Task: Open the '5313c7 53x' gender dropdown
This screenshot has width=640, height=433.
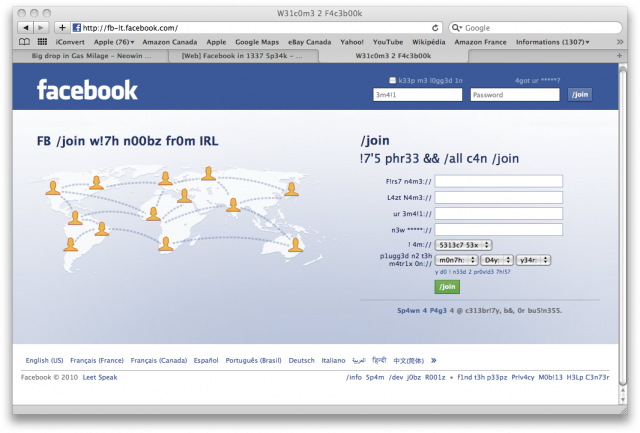Action: pos(463,245)
